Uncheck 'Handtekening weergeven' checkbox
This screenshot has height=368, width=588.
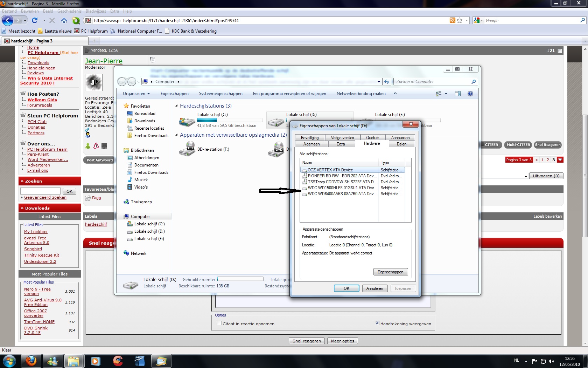click(377, 323)
